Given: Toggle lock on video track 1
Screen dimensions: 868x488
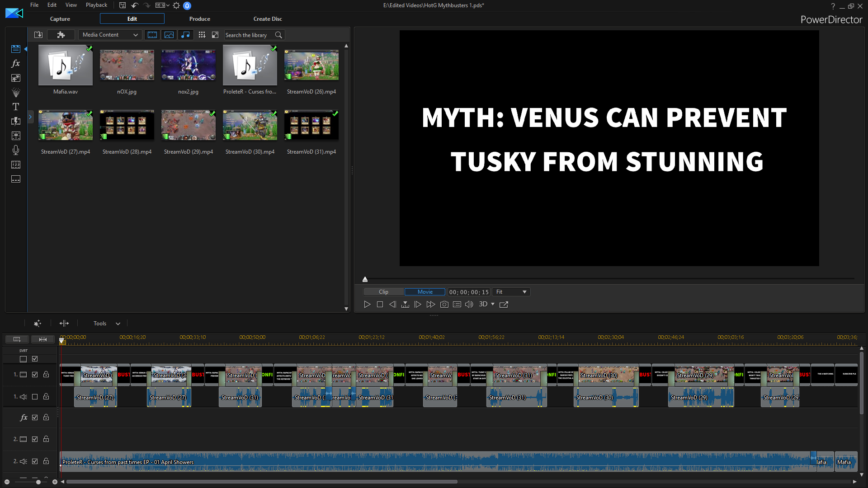Looking at the screenshot, I should pos(46,375).
